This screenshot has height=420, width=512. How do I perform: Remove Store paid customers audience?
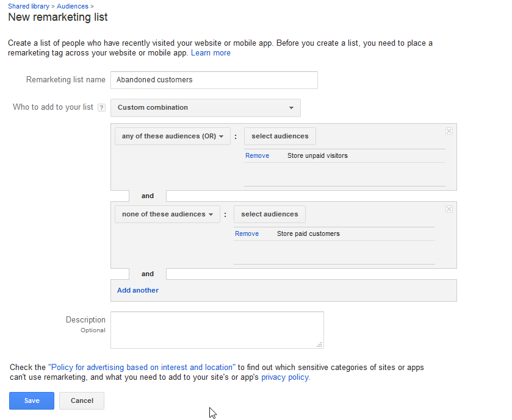(x=247, y=234)
